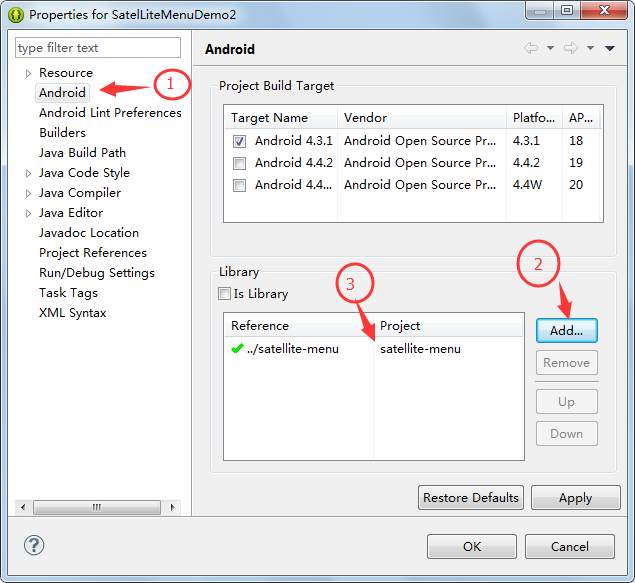This screenshot has width=635, height=583.
Task: Click the Down button
Action: pyautogui.click(x=567, y=434)
